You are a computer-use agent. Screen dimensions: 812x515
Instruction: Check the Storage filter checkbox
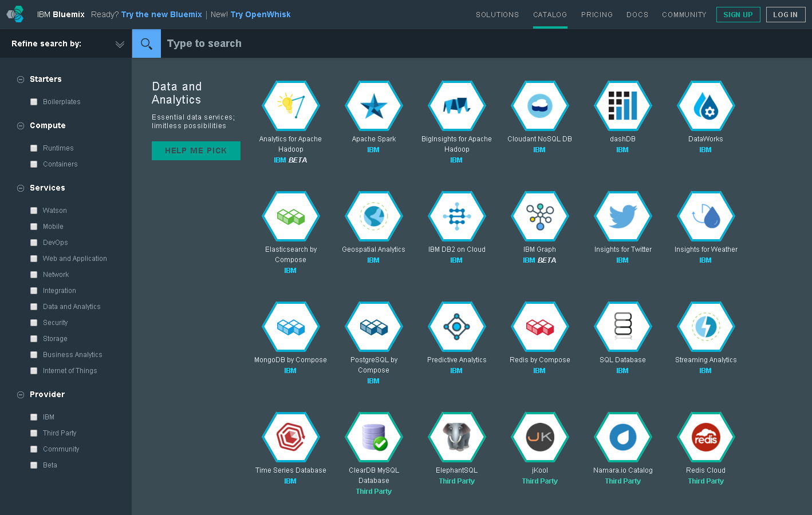[x=34, y=339]
